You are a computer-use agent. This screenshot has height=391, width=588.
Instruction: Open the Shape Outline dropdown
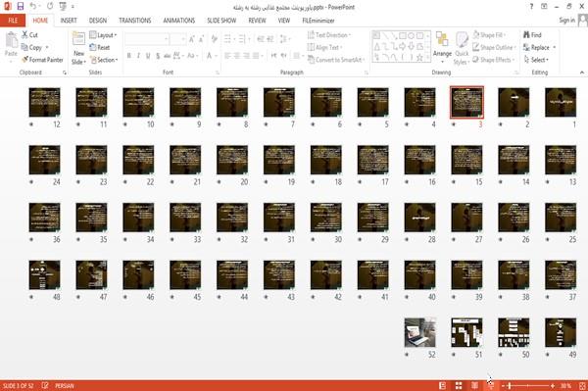pos(494,47)
